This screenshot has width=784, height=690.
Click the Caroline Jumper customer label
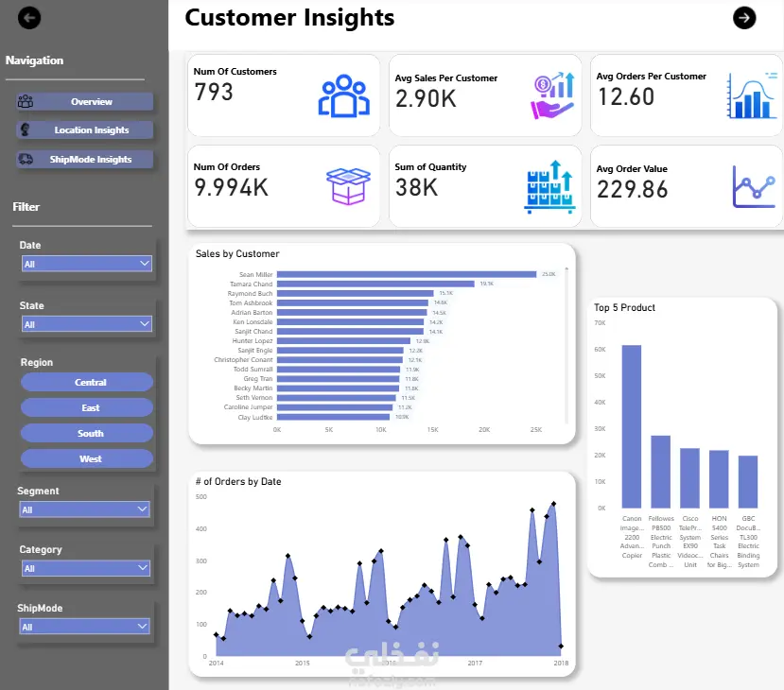[x=248, y=407]
